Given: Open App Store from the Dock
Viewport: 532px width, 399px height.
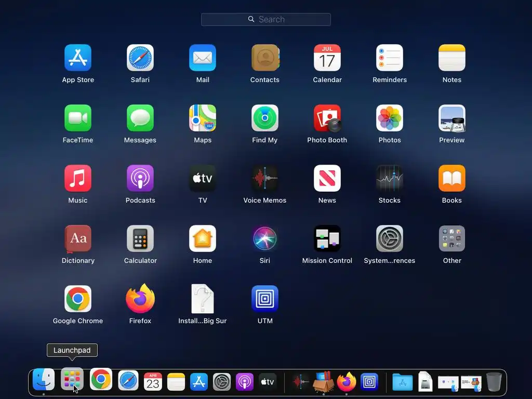Looking at the screenshot, I should [199, 382].
